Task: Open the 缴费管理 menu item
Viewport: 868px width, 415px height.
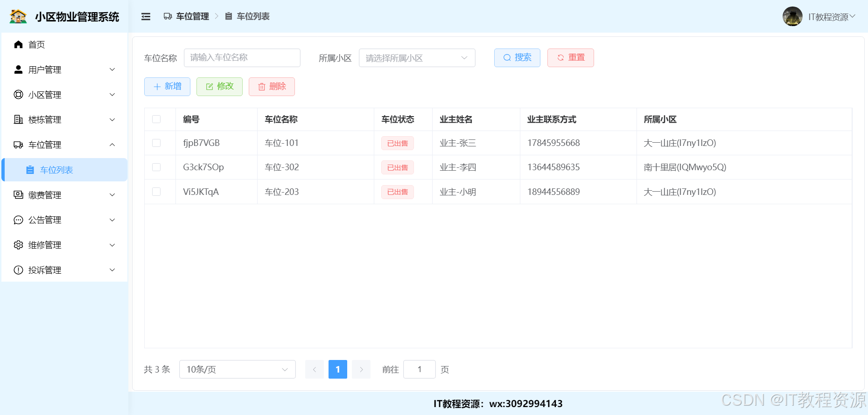Action: pos(64,195)
